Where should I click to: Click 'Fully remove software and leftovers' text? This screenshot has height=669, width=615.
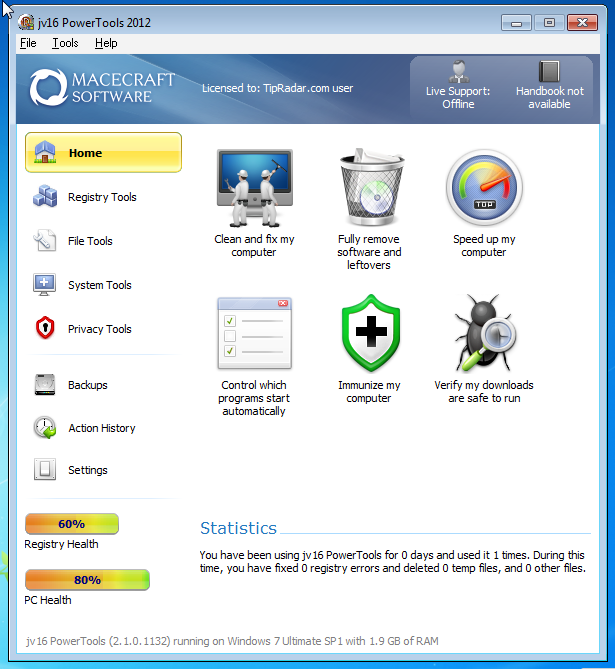click(369, 252)
